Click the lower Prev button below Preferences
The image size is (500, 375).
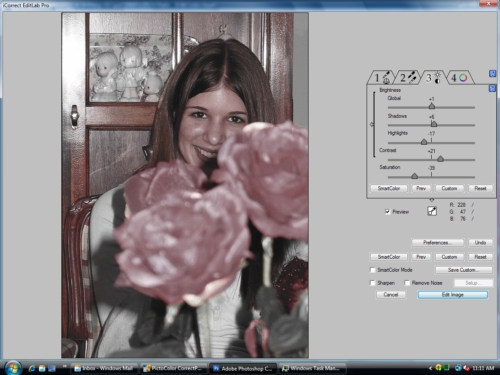421,257
